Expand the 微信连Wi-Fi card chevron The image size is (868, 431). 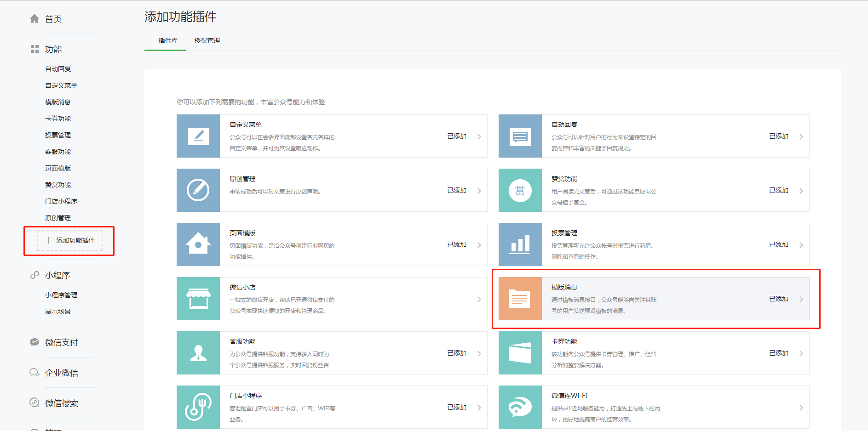[801, 408]
